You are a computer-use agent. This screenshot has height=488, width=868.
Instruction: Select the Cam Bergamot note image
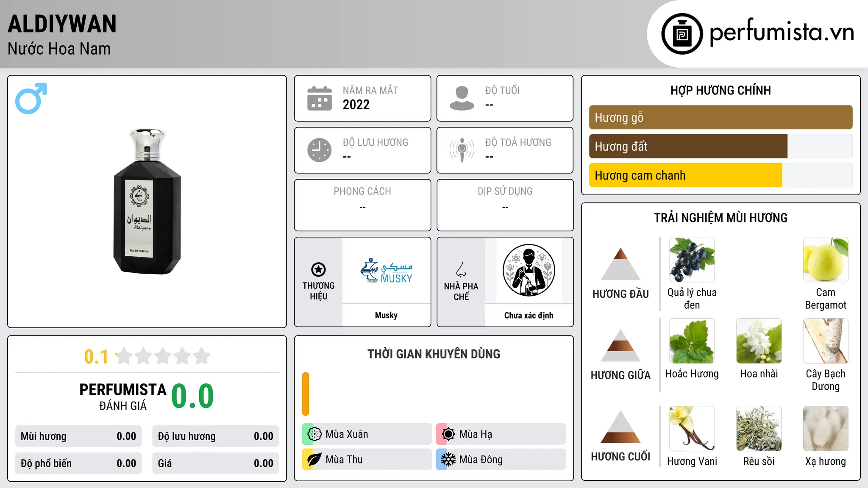826,260
